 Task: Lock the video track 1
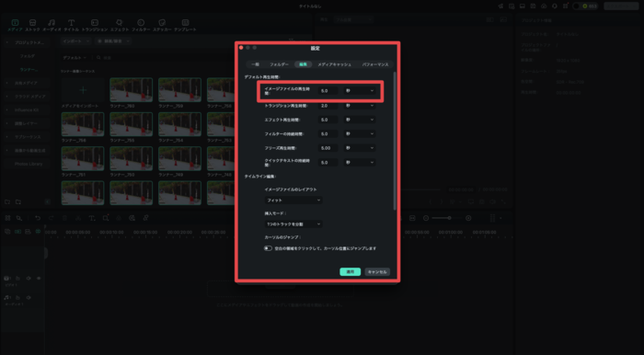(18, 279)
